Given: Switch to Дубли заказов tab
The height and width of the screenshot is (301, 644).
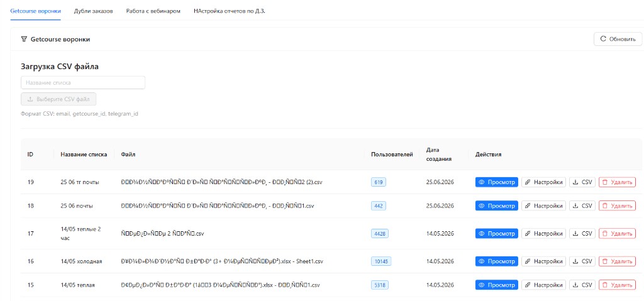Looking at the screenshot, I should pyautogui.click(x=93, y=11).
